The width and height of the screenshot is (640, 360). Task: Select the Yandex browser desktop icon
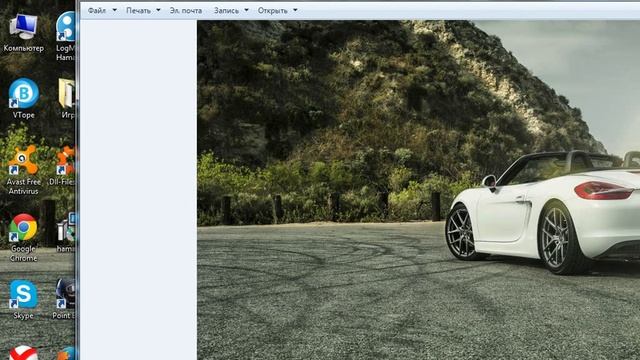coord(23,353)
